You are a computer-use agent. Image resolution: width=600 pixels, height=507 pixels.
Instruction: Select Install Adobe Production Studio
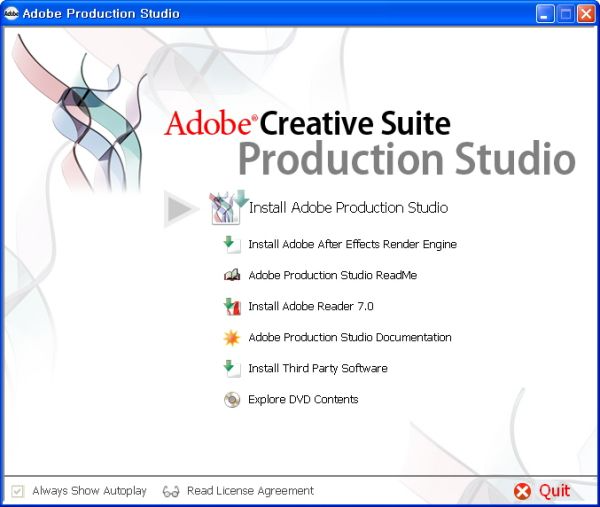pos(348,208)
